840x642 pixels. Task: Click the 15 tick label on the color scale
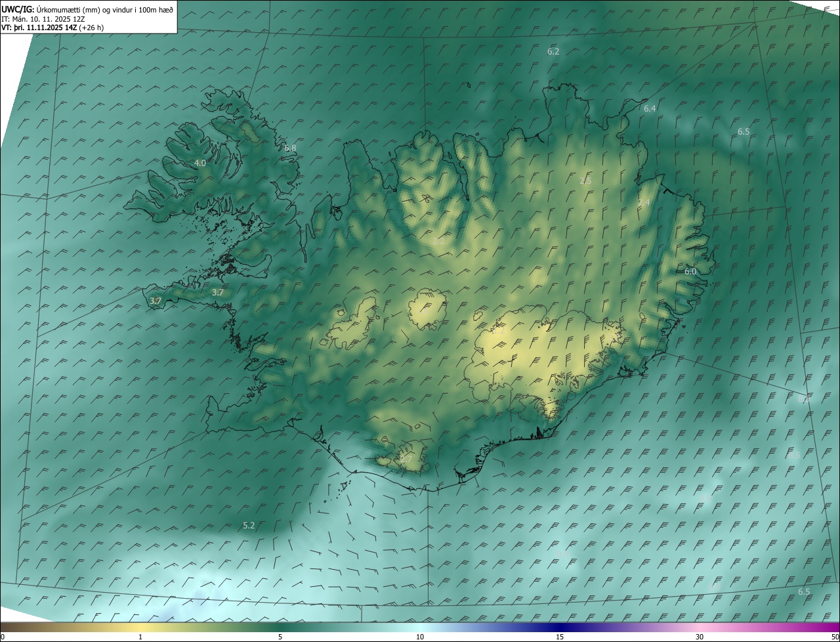pyautogui.click(x=560, y=637)
